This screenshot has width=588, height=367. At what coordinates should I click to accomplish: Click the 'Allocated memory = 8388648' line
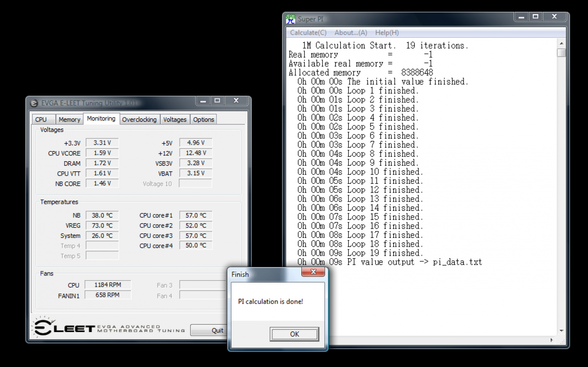point(361,73)
